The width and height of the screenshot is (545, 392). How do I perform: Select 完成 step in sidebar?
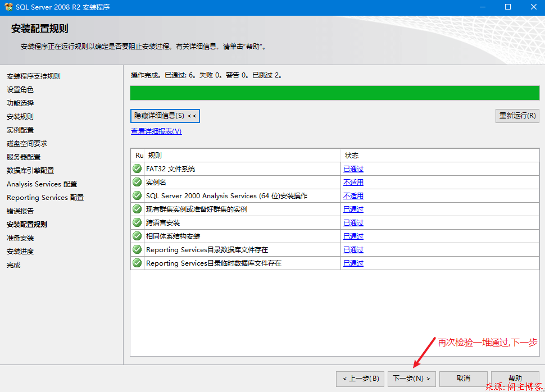pos(13,265)
